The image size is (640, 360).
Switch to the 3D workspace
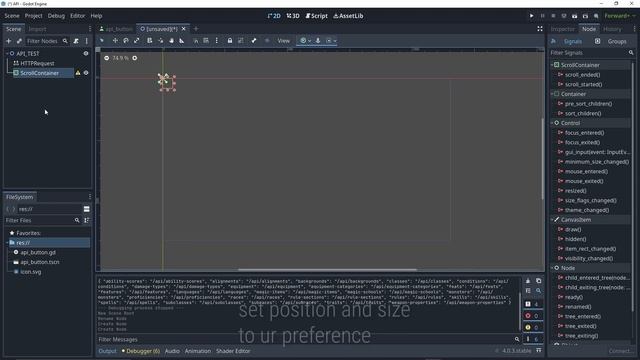(x=293, y=16)
